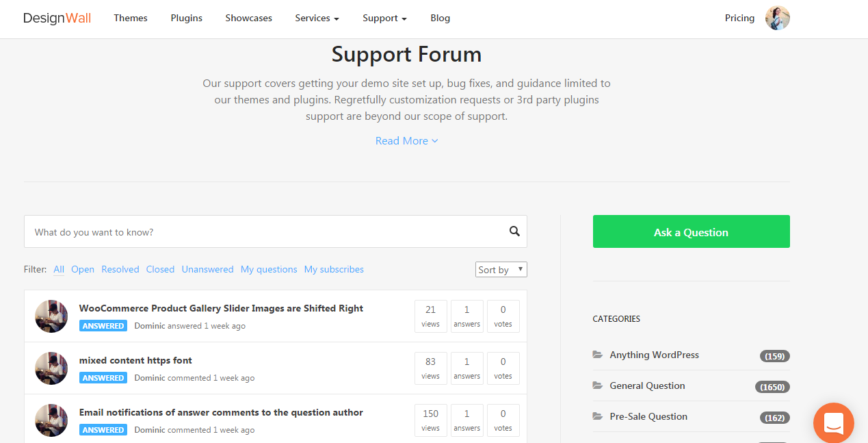The width and height of the screenshot is (868, 443).
Task: Select the My subscribes filter
Action: [x=334, y=270]
